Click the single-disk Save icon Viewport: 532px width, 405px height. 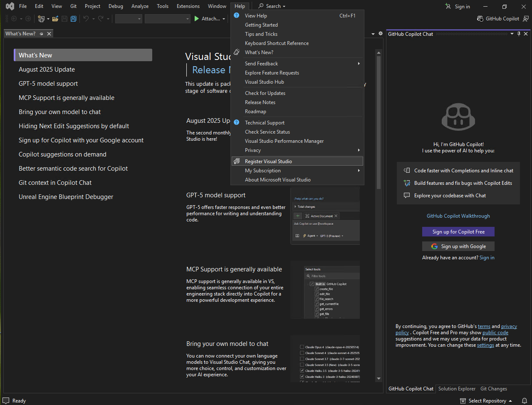tap(64, 19)
